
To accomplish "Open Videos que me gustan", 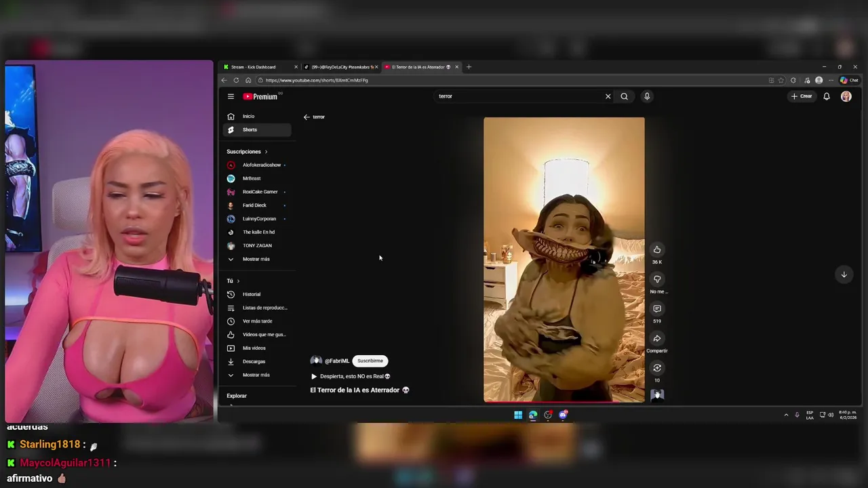I will 258,334.
